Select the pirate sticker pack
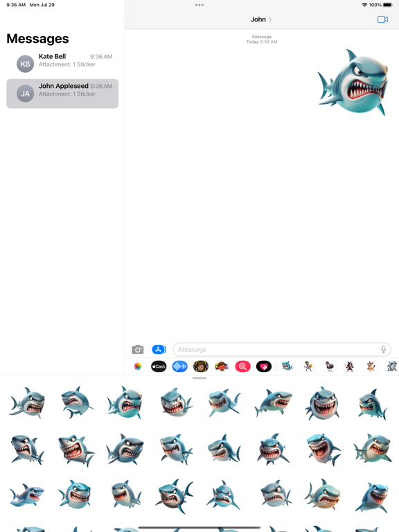 tap(350, 366)
